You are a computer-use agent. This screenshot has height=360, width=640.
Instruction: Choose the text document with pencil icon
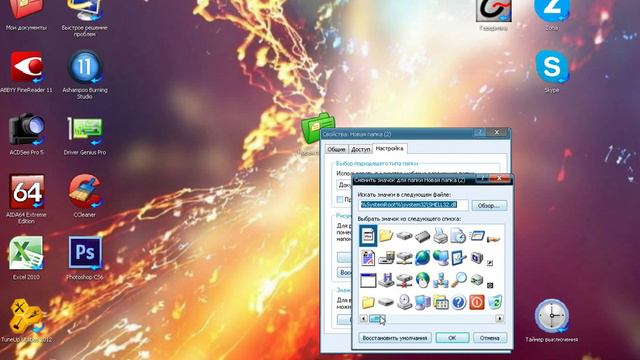(x=368, y=258)
